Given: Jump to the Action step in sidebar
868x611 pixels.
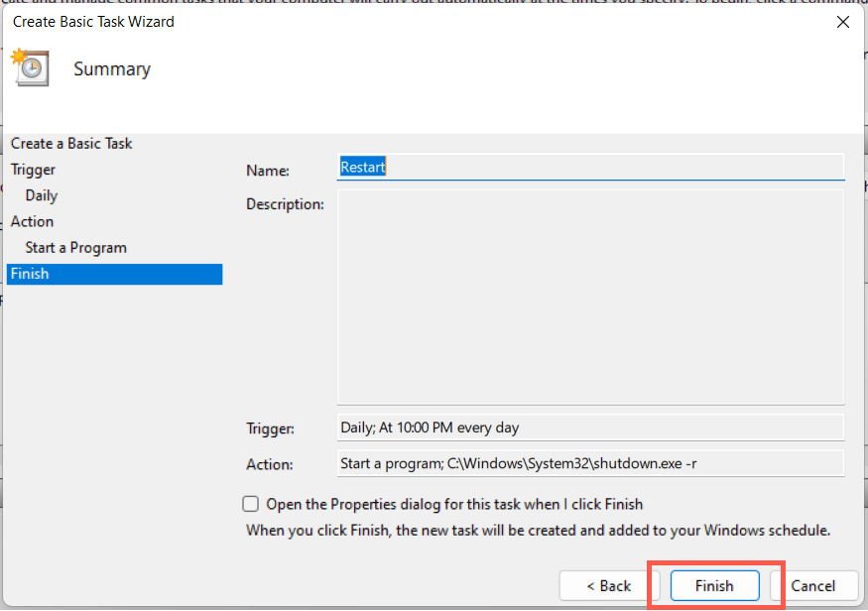Looking at the screenshot, I should coord(32,221).
